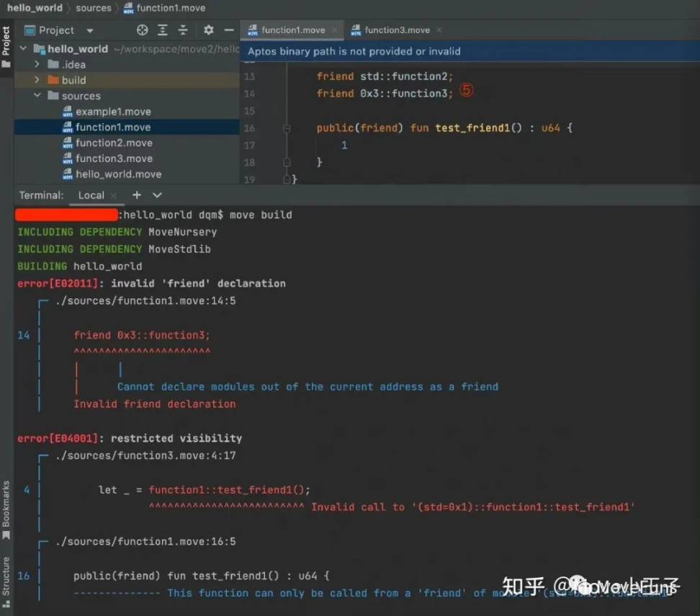
Task: Collapse the sources folder
Action: [x=37, y=96]
